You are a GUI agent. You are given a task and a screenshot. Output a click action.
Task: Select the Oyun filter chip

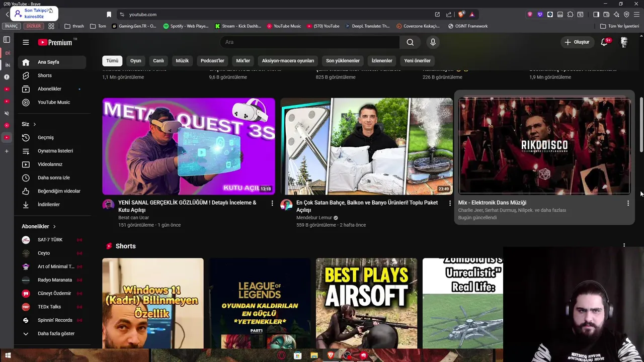136,61
